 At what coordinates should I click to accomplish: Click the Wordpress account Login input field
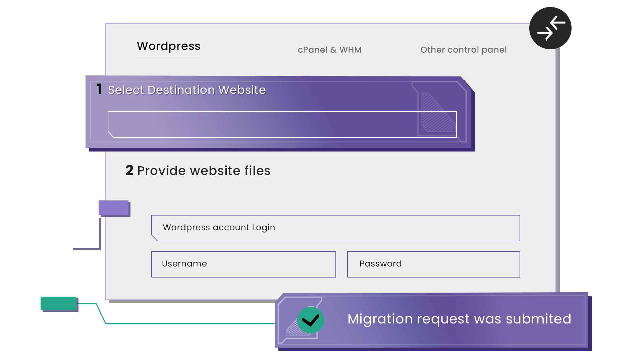click(335, 228)
